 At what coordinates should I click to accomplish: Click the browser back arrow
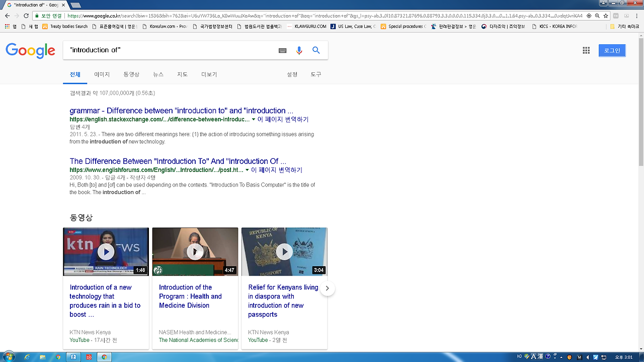[x=7, y=16]
